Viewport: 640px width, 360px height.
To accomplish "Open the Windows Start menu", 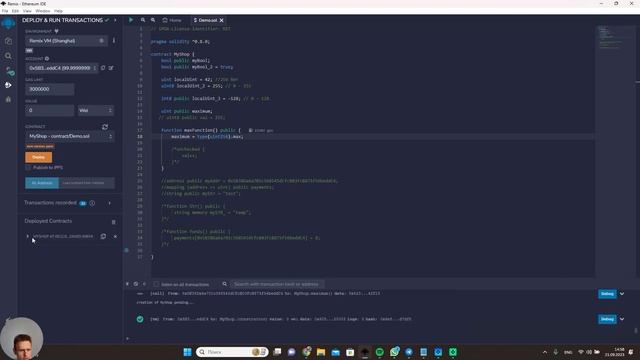I will [187, 352].
